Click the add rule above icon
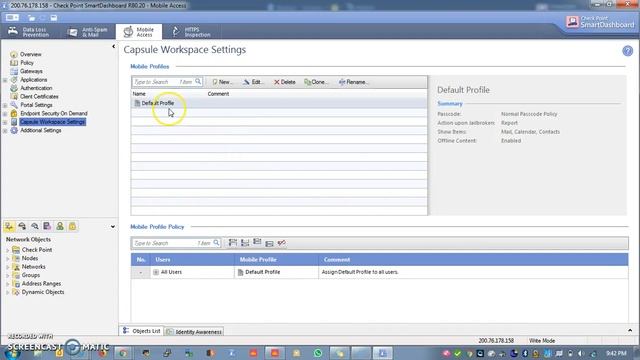This screenshot has height=360, width=640. (257, 242)
